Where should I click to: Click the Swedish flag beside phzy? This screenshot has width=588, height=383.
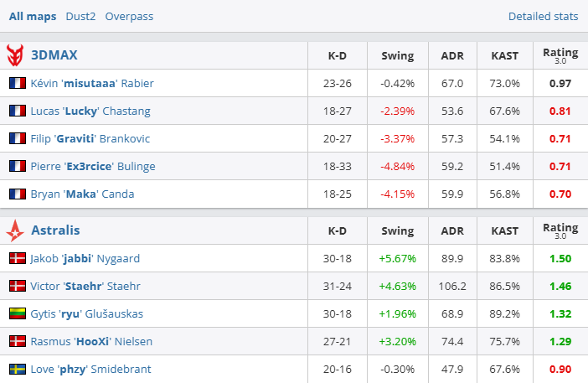[17, 369]
